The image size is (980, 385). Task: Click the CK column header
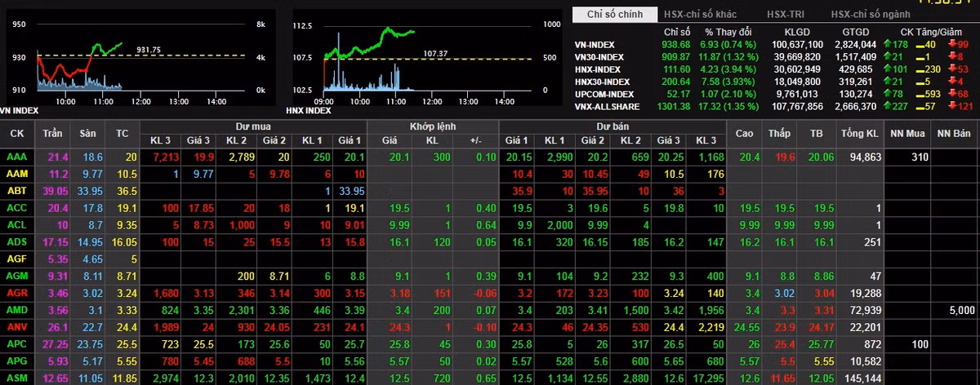pos(16,133)
